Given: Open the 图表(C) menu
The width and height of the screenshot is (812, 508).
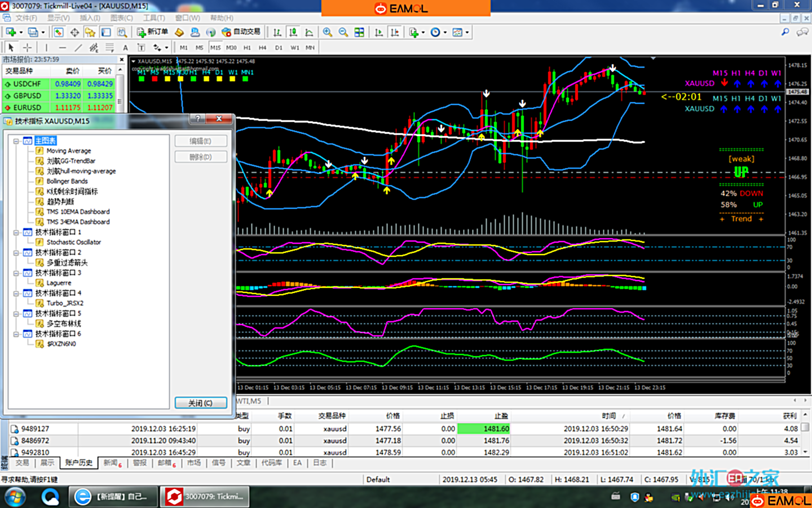Looking at the screenshot, I should click(122, 18).
